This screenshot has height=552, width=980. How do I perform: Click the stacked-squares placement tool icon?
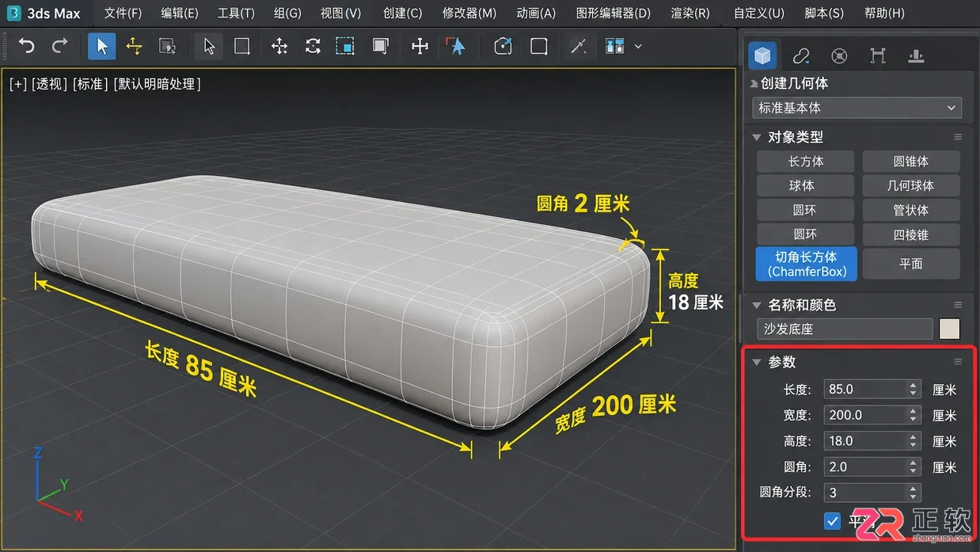pyautogui.click(x=380, y=46)
